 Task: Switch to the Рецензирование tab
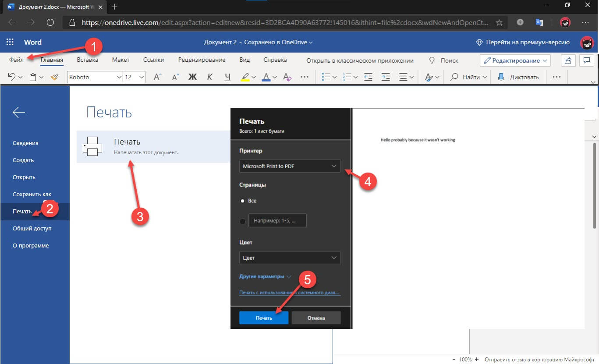(202, 60)
